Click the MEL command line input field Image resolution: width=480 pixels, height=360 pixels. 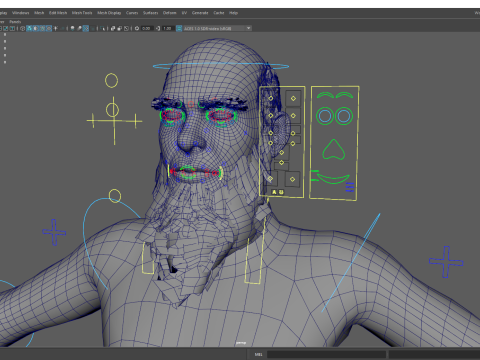[326, 354]
